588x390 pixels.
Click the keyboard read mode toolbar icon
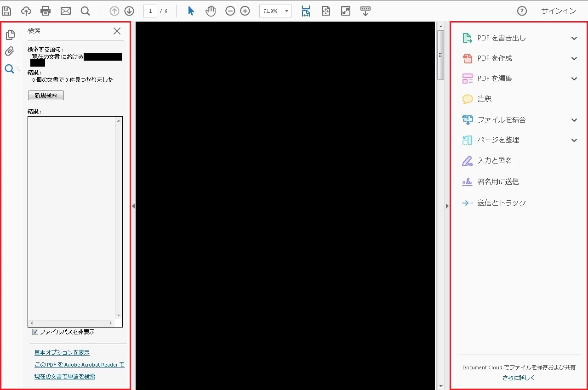pos(365,11)
